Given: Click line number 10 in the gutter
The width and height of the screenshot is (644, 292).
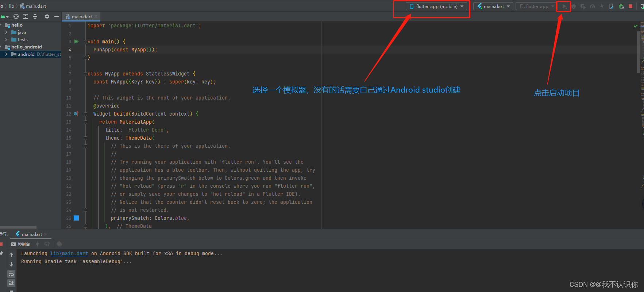Looking at the screenshot, I should point(69,98).
